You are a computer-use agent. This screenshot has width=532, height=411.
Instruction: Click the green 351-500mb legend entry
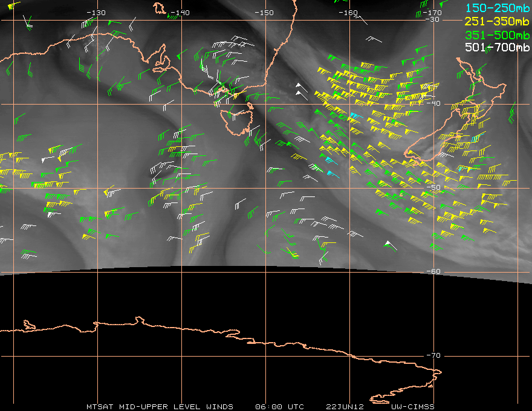click(x=498, y=34)
